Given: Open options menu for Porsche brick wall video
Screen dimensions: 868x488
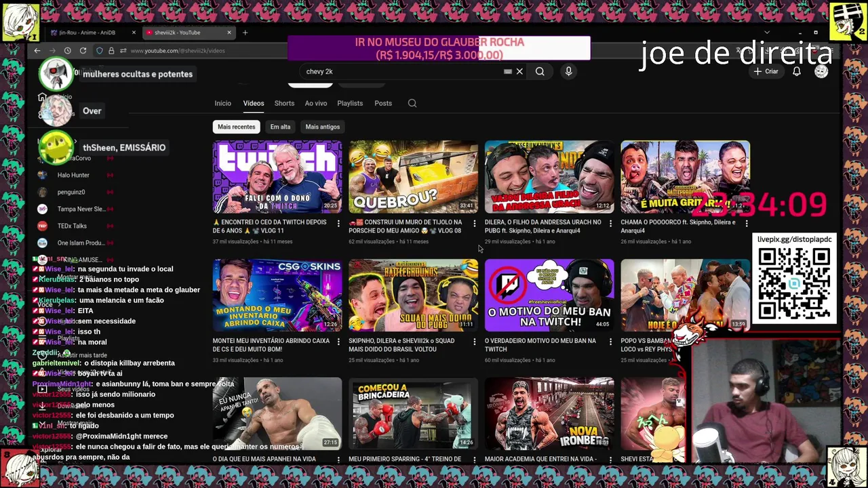Looking at the screenshot, I should coord(474,223).
